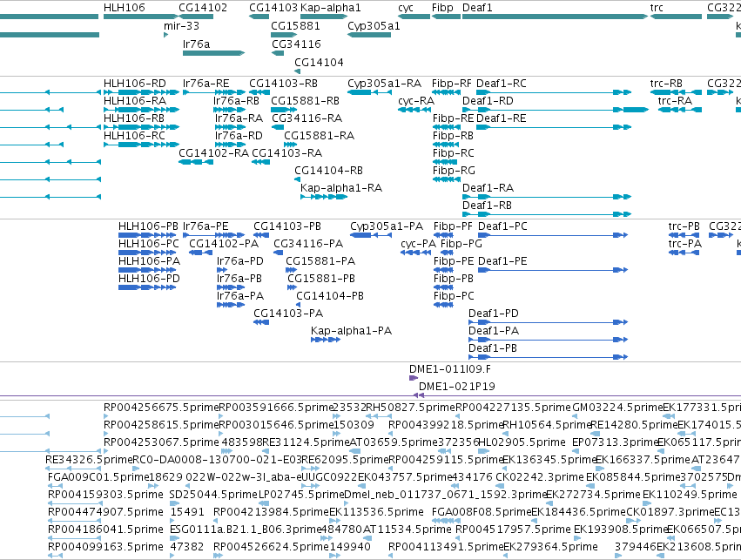
Task: Click the Cyp305a1-PA protein label
Action: [x=387, y=226]
